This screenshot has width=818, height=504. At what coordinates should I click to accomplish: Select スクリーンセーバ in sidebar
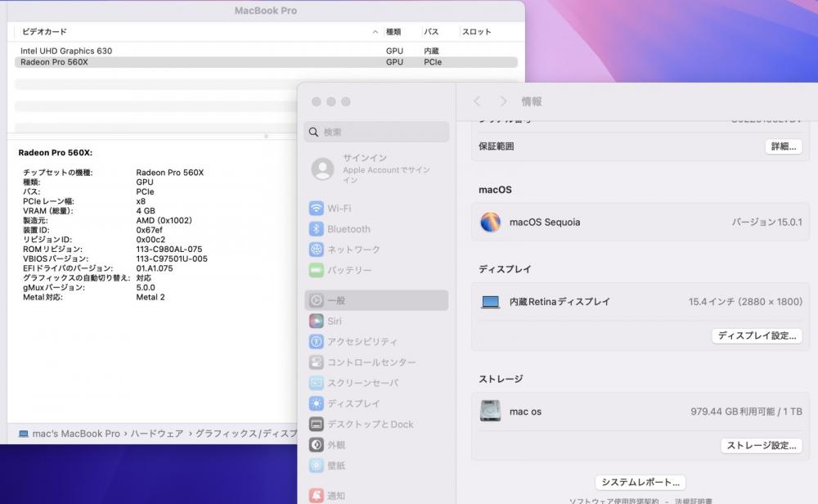tap(362, 383)
